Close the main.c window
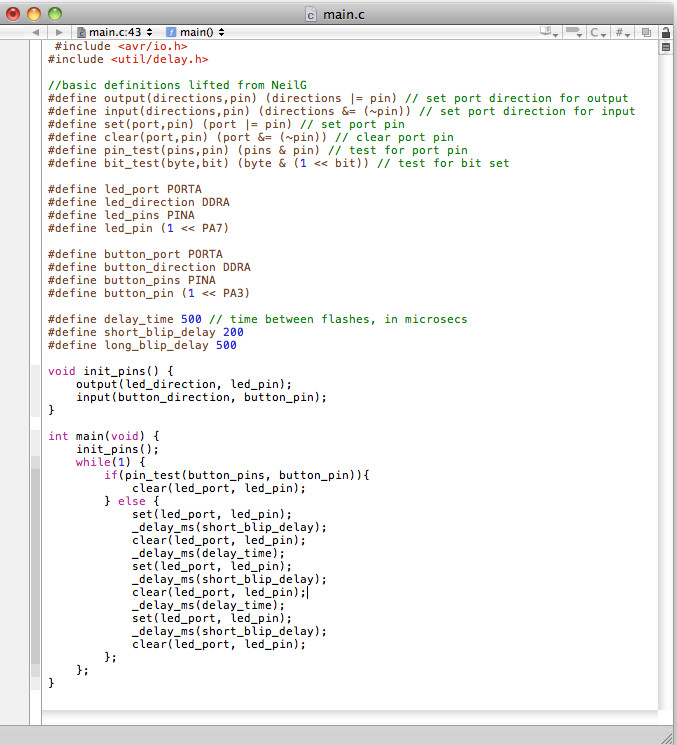This screenshot has height=745, width=677. click(13, 14)
